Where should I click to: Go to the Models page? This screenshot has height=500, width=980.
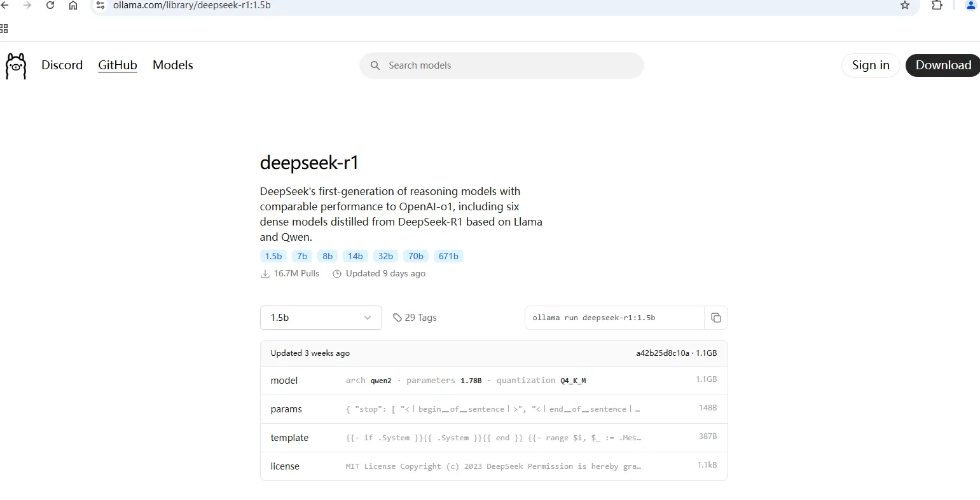[x=173, y=65]
